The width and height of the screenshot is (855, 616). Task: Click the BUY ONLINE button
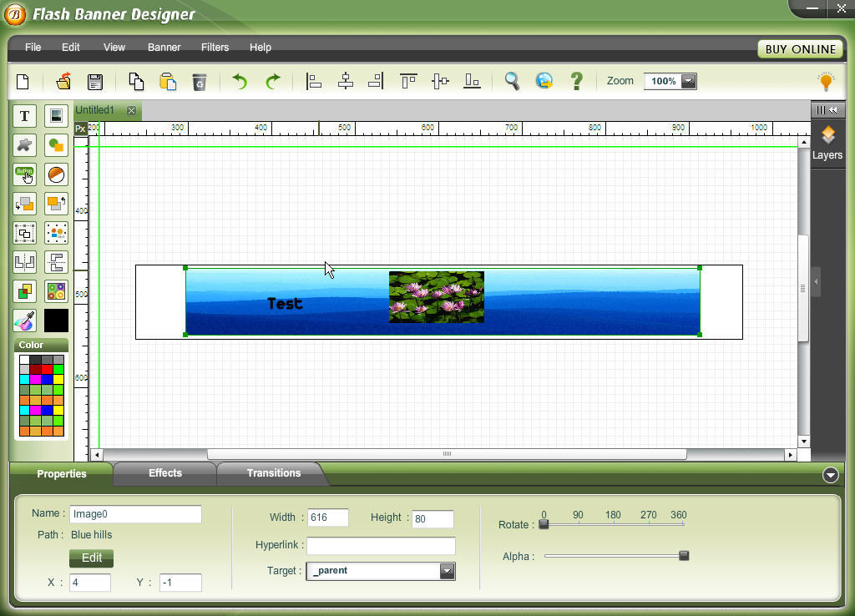point(799,49)
